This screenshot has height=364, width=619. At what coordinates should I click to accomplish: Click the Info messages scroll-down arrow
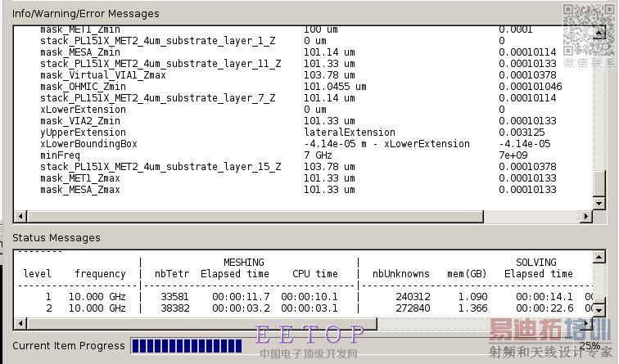(x=599, y=204)
